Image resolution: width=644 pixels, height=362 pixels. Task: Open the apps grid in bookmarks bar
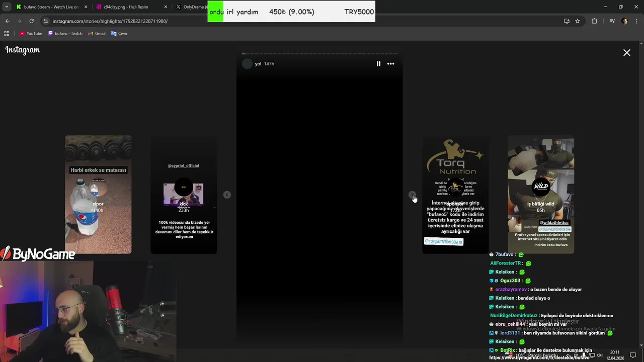pyautogui.click(x=7, y=34)
